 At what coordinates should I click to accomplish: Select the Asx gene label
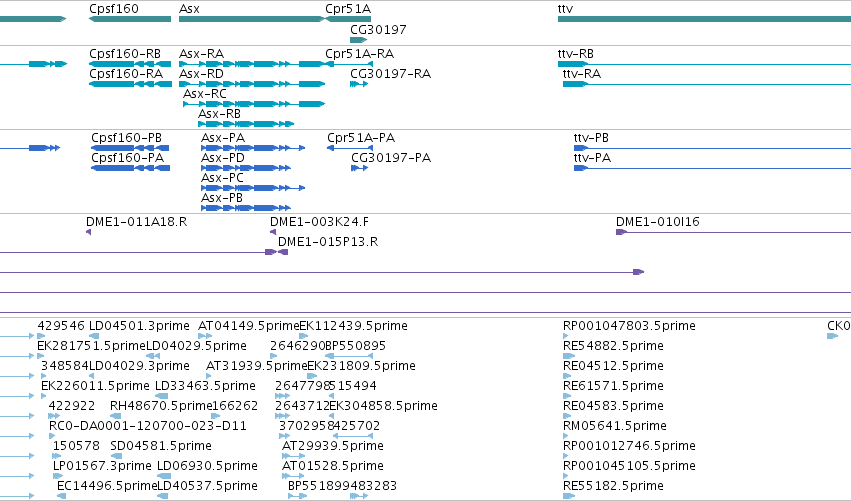coord(189,9)
